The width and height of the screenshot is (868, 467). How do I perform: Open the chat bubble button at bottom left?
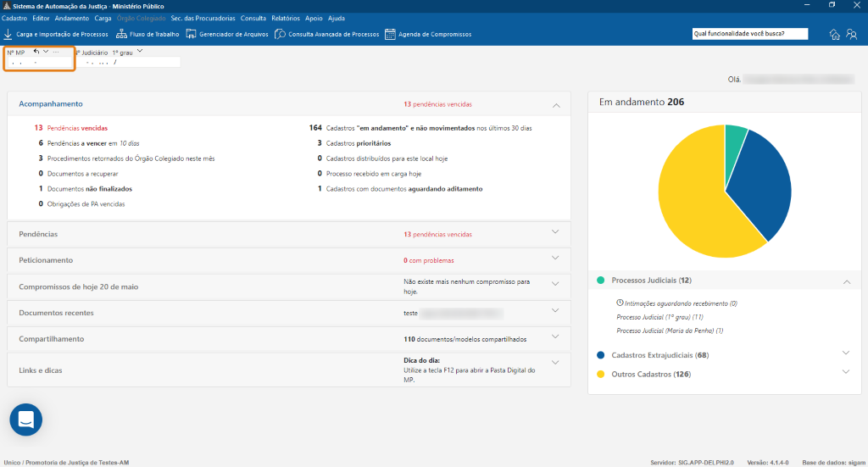pos(25,420)
